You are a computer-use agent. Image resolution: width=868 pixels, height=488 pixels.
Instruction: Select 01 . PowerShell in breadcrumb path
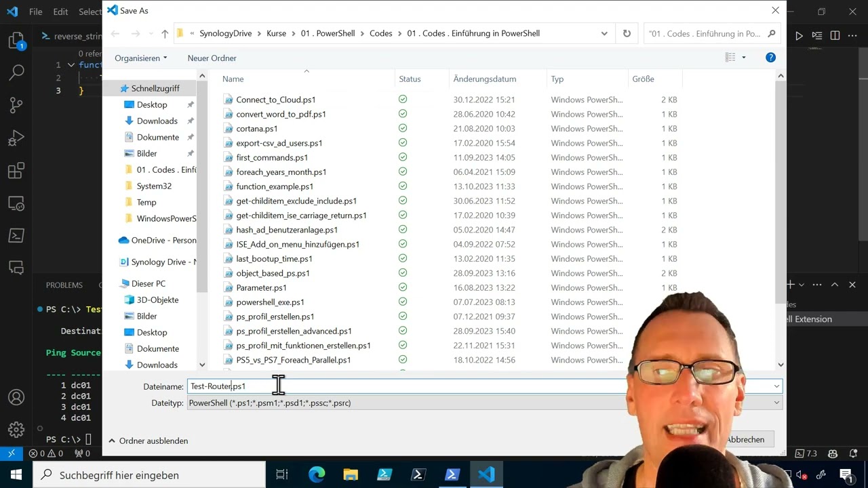[328, 33]
